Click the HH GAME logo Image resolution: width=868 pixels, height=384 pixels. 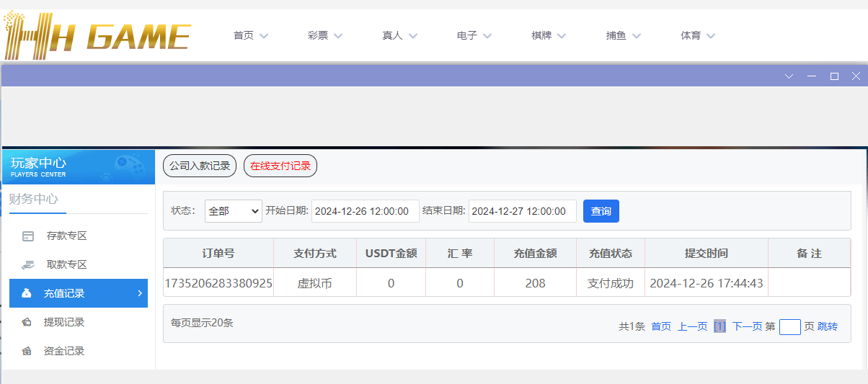(97, 35)
